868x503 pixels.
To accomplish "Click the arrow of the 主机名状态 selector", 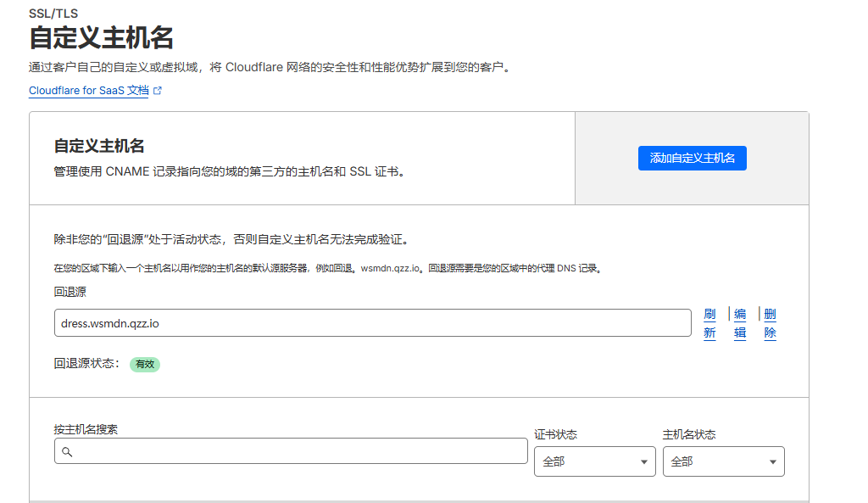I will 772,462.
